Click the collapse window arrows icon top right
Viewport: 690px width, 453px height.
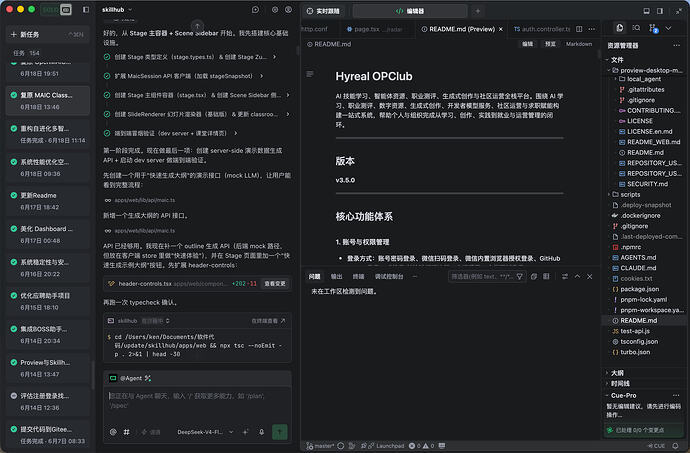[678, 11]
